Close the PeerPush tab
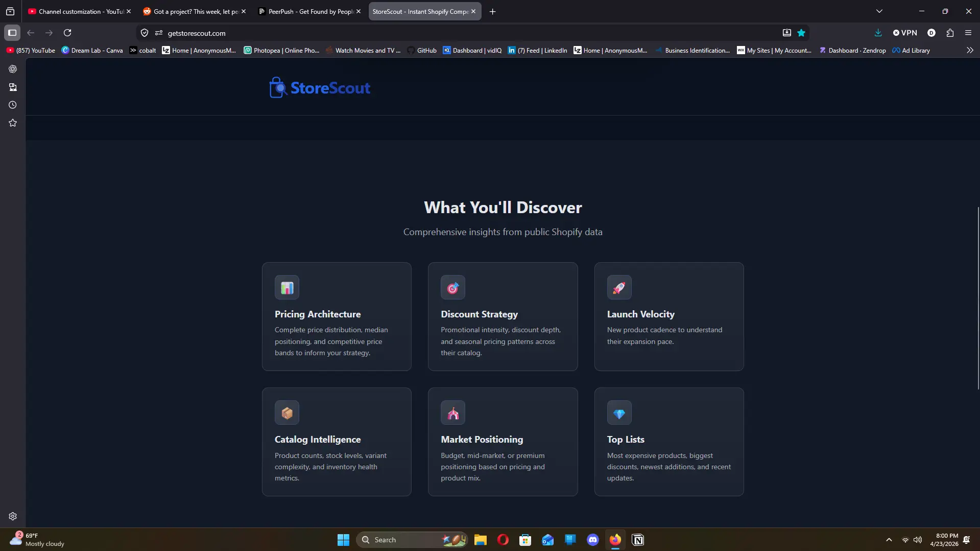 pos(358,11)
